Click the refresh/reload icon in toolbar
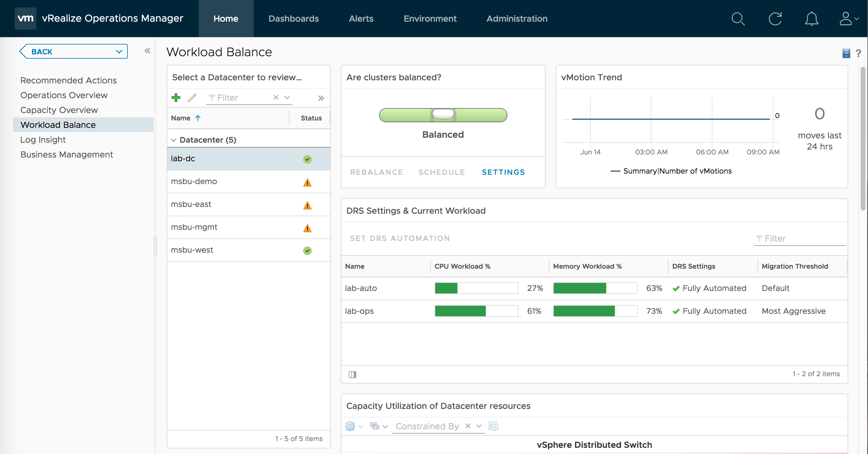The width and height of the screenshot is (868, 454). [x=775, y=19]
